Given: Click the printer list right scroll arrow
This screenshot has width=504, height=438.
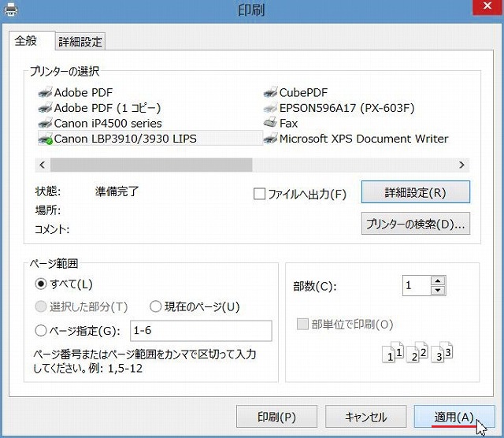Looking at the screenshot, I should click(462, 165).
